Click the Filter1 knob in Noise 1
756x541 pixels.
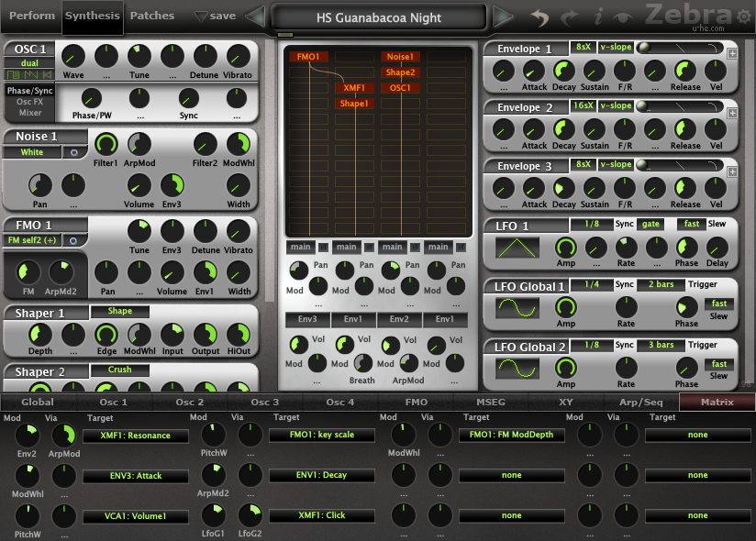click(x=106, y=144)
